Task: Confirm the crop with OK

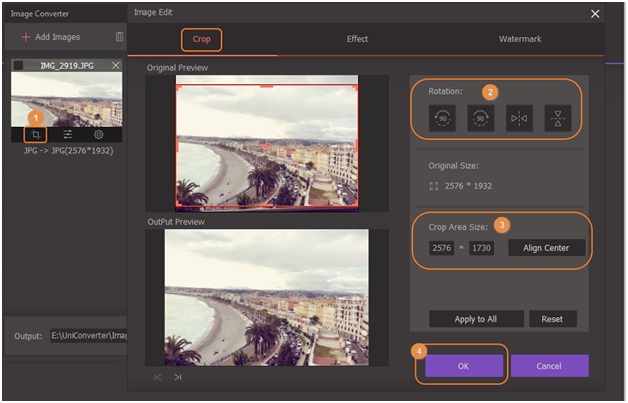Action: 463,366
